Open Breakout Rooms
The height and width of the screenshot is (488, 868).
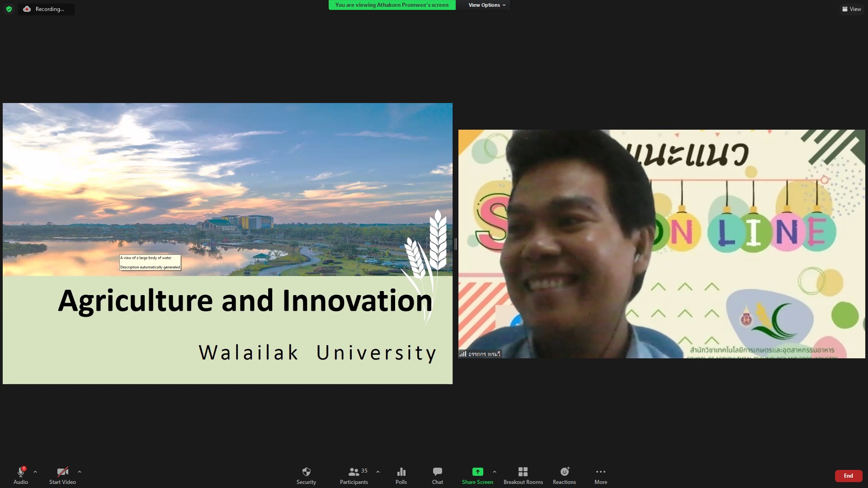pyautogui.click(x=523, y=475)
